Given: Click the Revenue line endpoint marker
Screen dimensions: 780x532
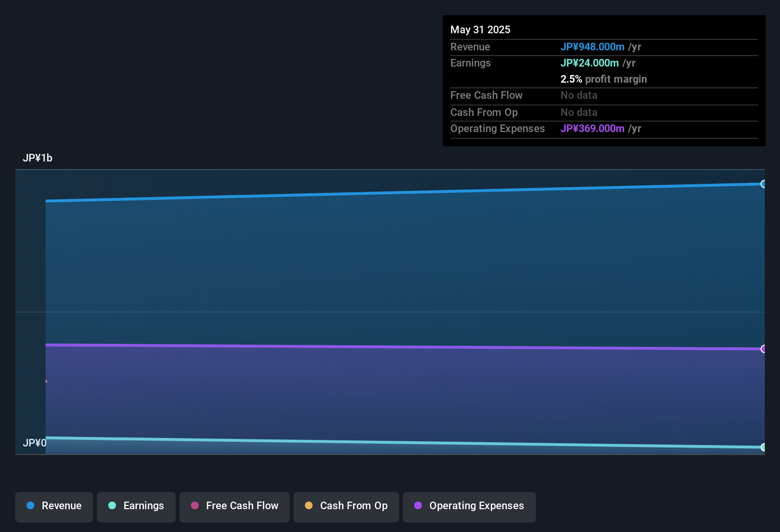Looking at the screenshot, I should point(763,184).
